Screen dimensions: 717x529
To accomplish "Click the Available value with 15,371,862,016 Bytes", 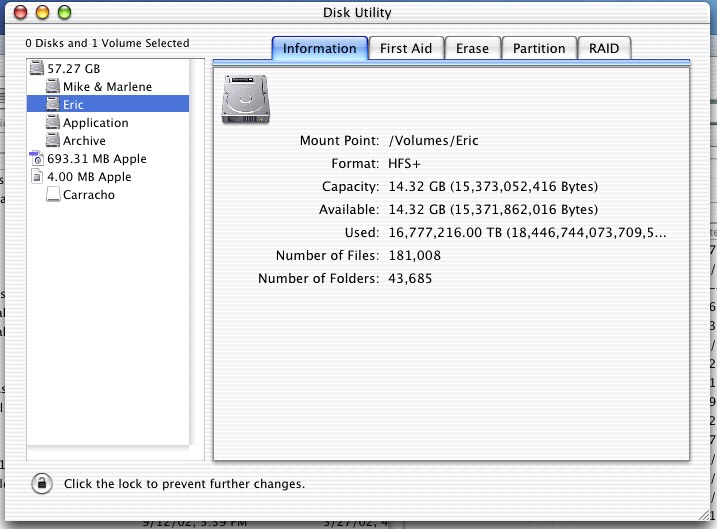I will [x=493, y=209].
